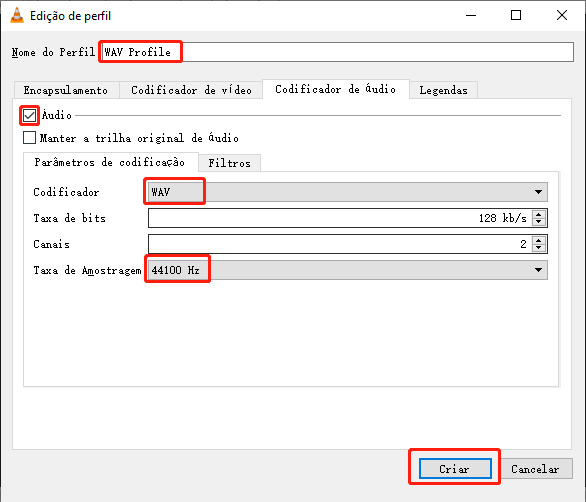This screenshot has height=502, width=586.
Task: Select the Parâmetros de codificação sub-tab
Action: click(110, 162)
